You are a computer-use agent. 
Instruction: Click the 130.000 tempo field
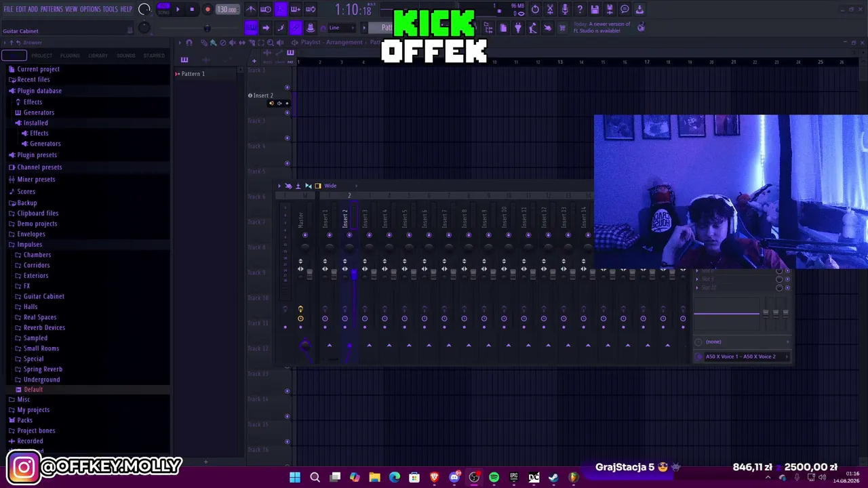[x=227, y=9]
